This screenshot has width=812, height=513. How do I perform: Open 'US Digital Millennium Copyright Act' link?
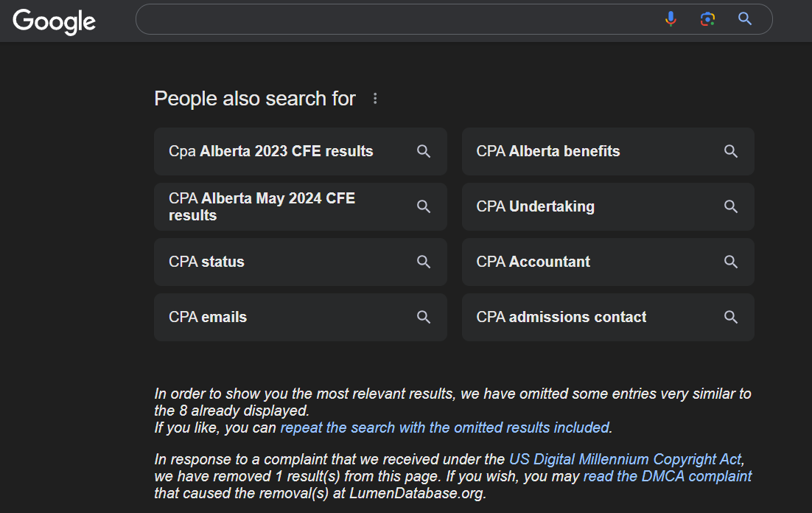tap(626, 459)
